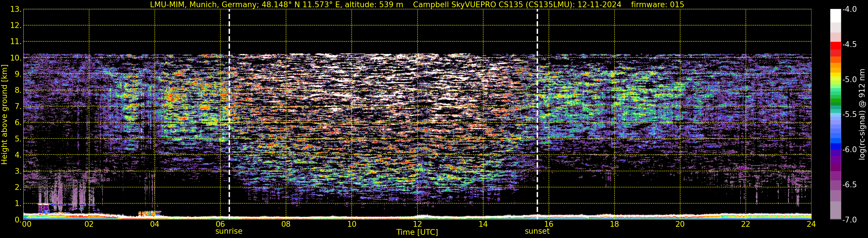Click the "04" time axis tick label
Viewport: 868px width, 238px height.
pos(155,224)
